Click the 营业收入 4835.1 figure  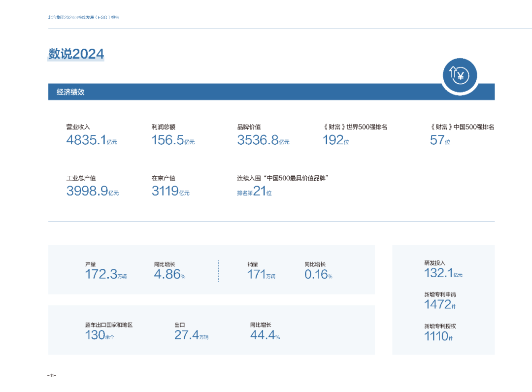(92, 140)
